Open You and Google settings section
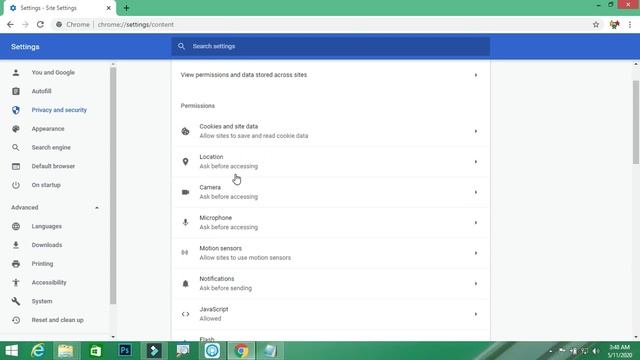This screenshot has height=360, width=640. [x=53, y=72]
